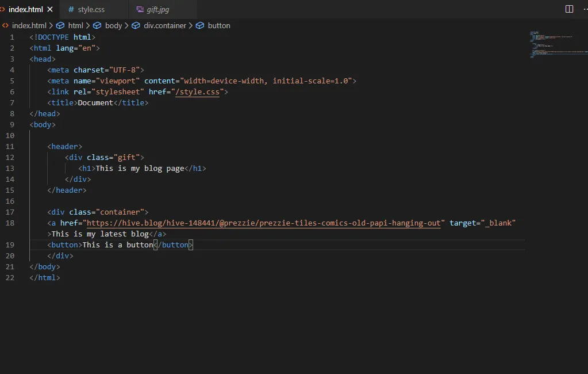Image resolution: width=588 pixels, height=374 pixels.
Task: Click body in the breadcrumb
Action: 113,25
